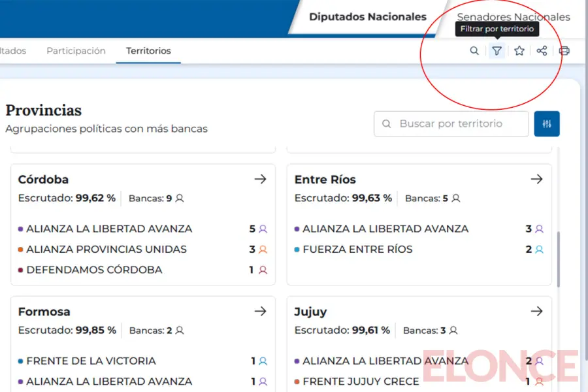Viewport: 588px width, 392px height.
Task: Click the Córdoba province title
Action: 43,180
